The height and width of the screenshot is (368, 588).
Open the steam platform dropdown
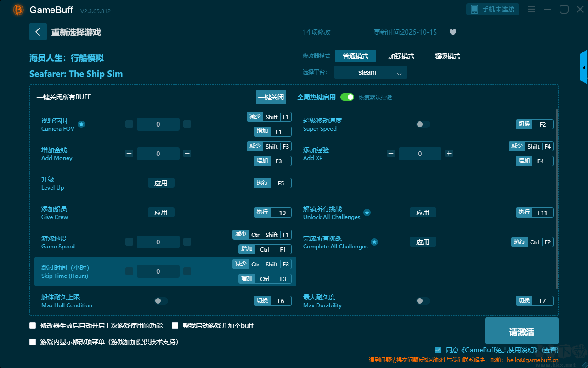coord(371,72)
